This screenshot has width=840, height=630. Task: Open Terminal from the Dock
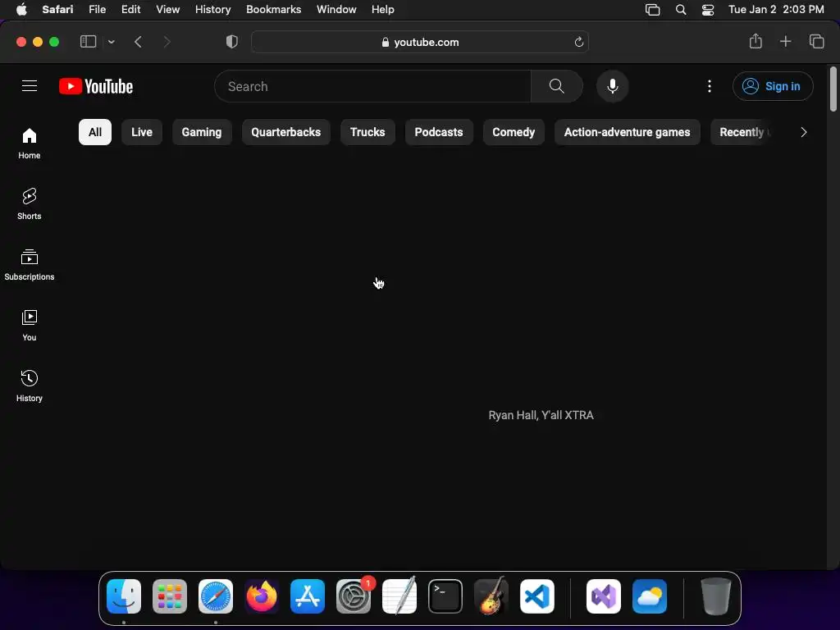(445, 596)
